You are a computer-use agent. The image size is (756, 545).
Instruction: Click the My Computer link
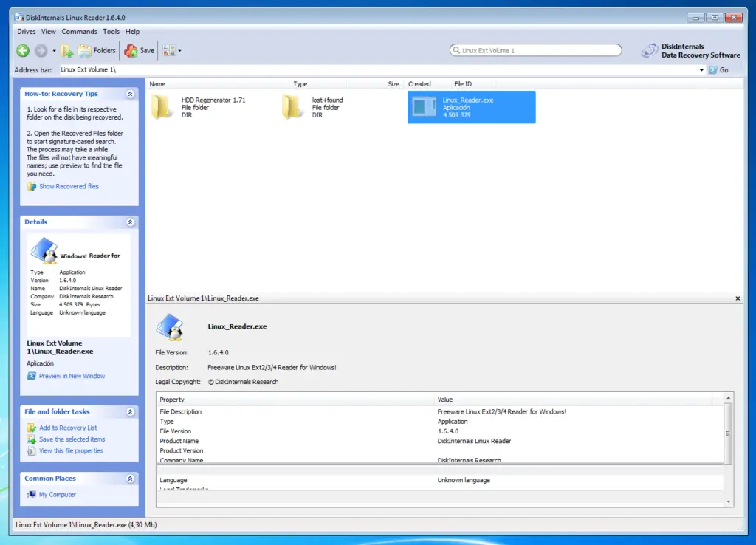pyautogui.click(x=58, y=494)
